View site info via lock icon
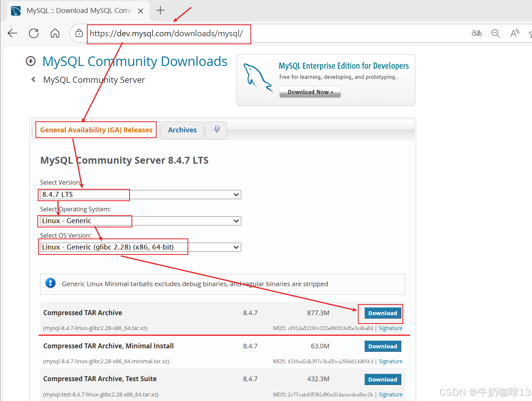The height and width of the screenshot is (401, 532). point(79,33)
